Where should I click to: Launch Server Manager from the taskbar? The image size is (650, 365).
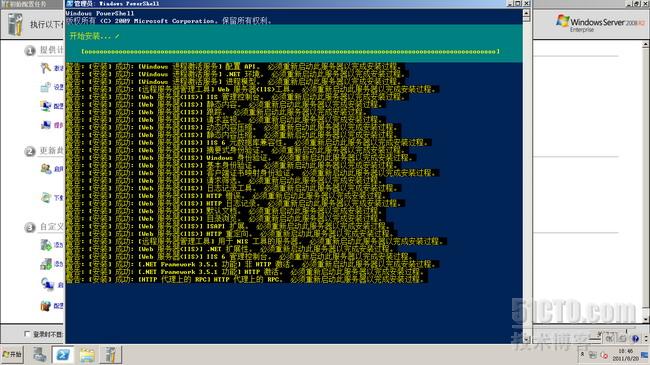click(40, 355)
